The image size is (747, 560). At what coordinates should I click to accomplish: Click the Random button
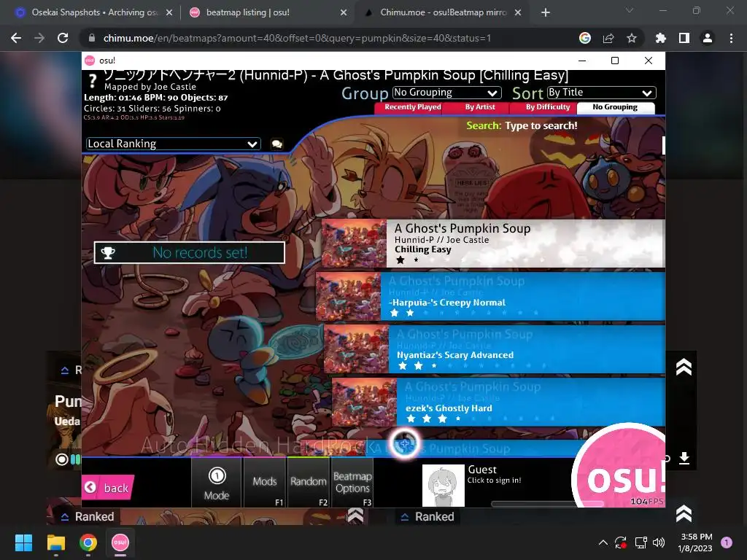tap(309, 483)
